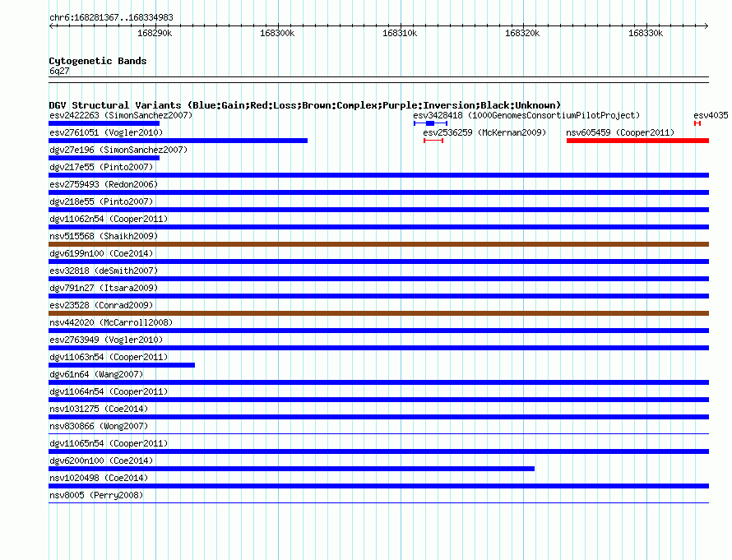Click the 168290k ruler label
Viewport: 732px width, 560px height.
click(155, 33)
